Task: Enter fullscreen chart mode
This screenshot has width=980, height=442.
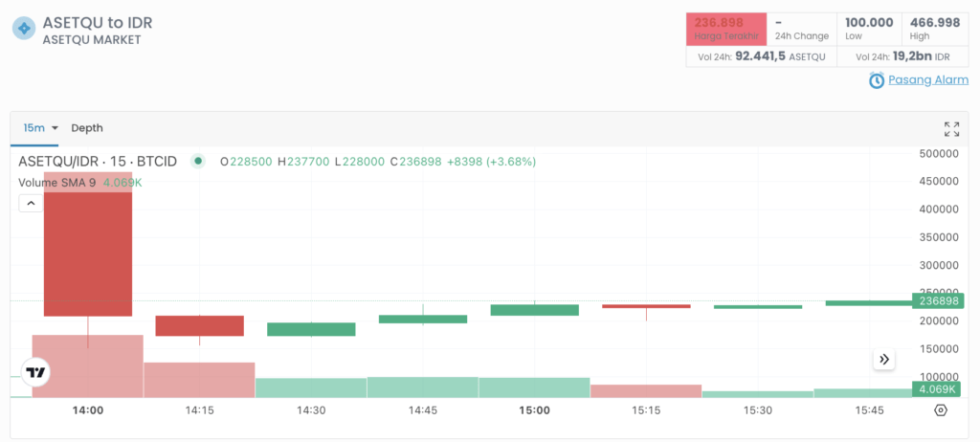Action: 951,128
